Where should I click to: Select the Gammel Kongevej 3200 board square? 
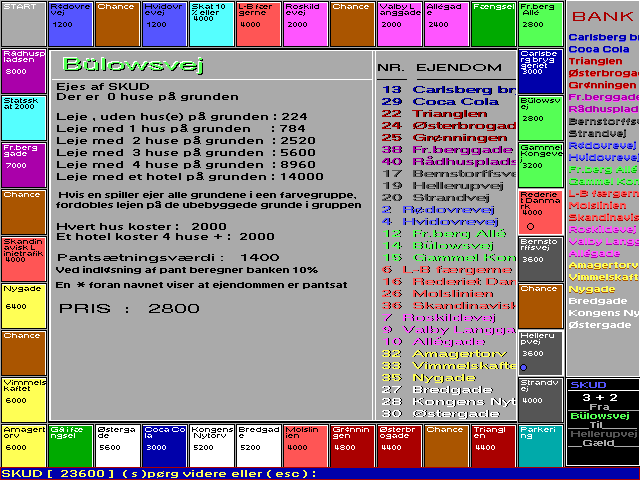541,165
